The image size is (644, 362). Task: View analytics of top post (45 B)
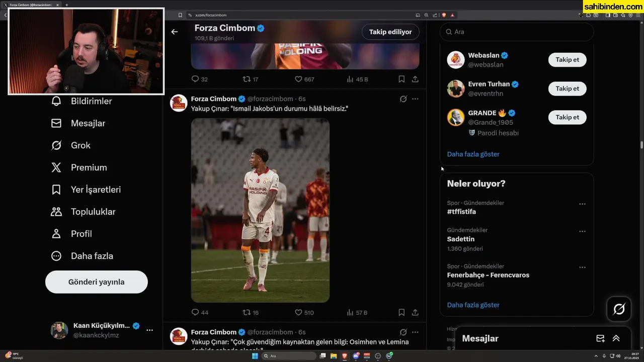[350, 79]
